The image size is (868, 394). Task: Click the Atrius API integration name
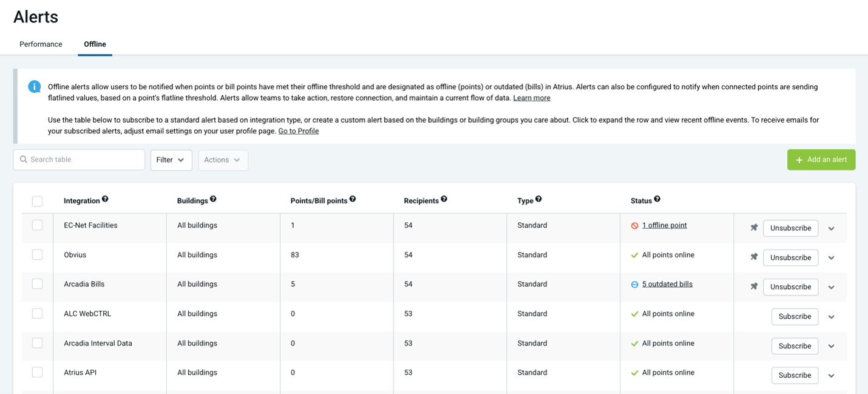80,373
